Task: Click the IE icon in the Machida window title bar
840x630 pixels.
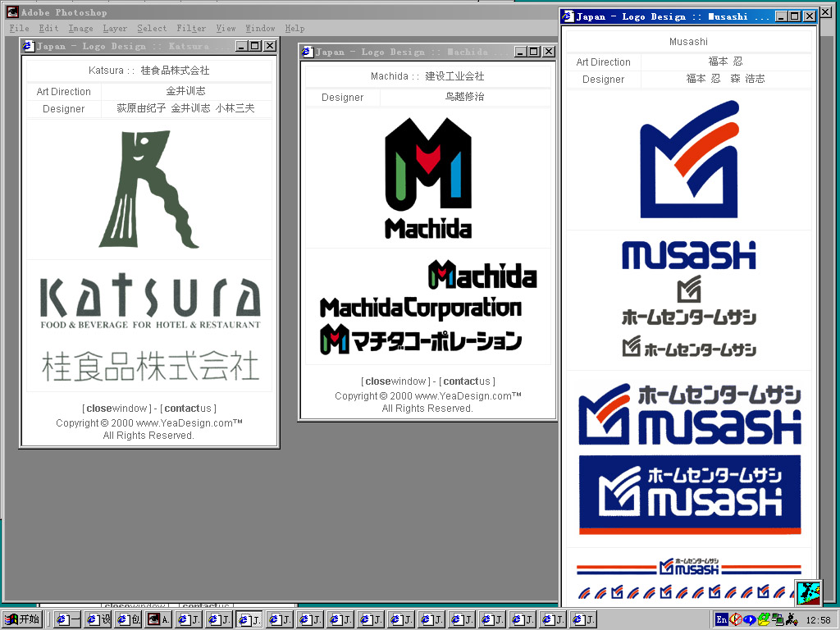Action: (308, 52)
